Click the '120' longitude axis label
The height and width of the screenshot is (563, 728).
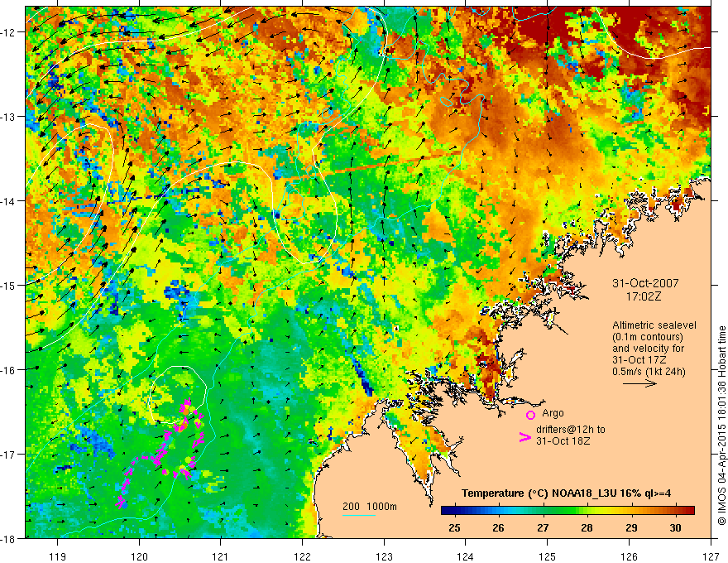(139, 556)
